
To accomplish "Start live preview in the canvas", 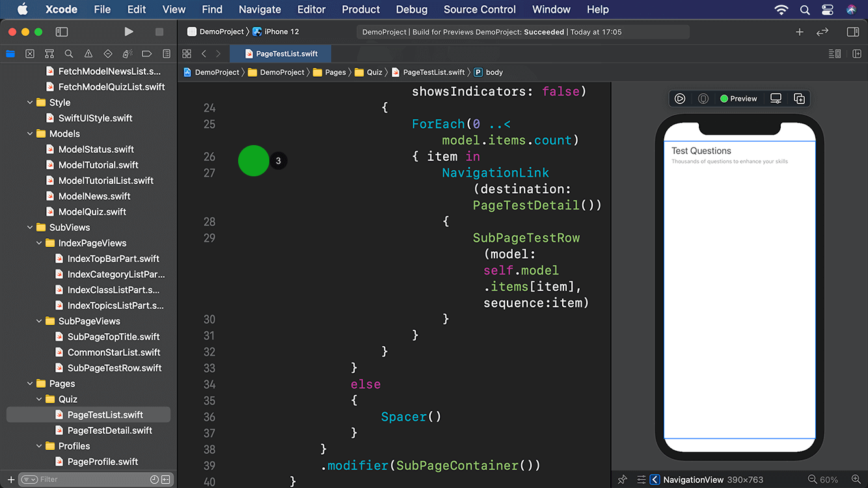I will [680, 99].
